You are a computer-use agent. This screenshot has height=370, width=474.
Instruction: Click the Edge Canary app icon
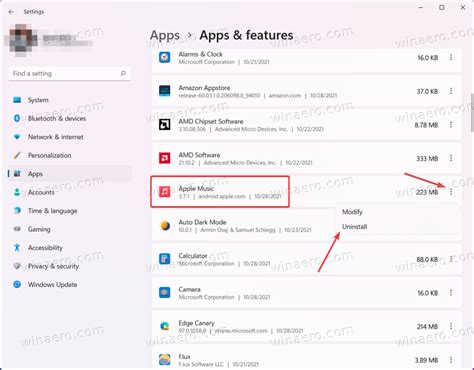tap(165, 326)
